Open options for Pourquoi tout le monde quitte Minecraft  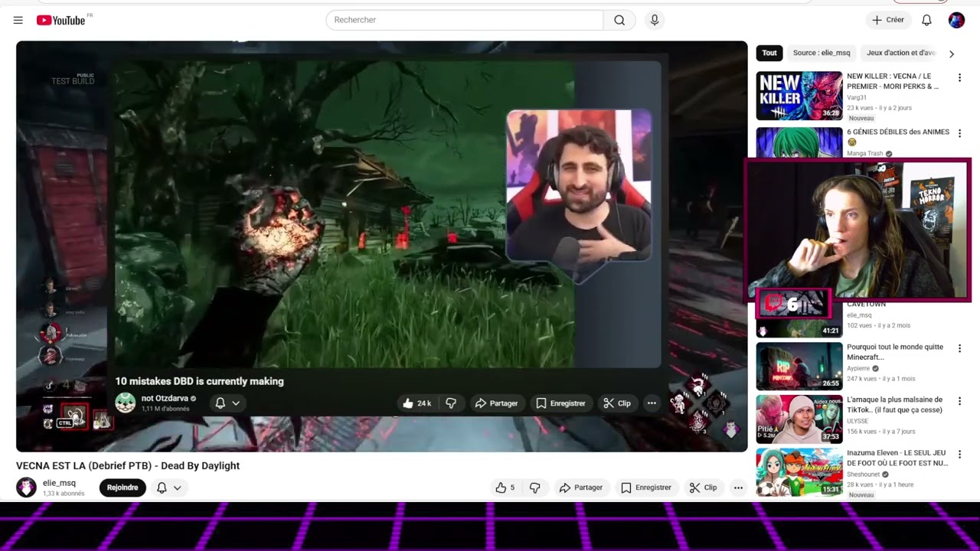tap(959, 348)
